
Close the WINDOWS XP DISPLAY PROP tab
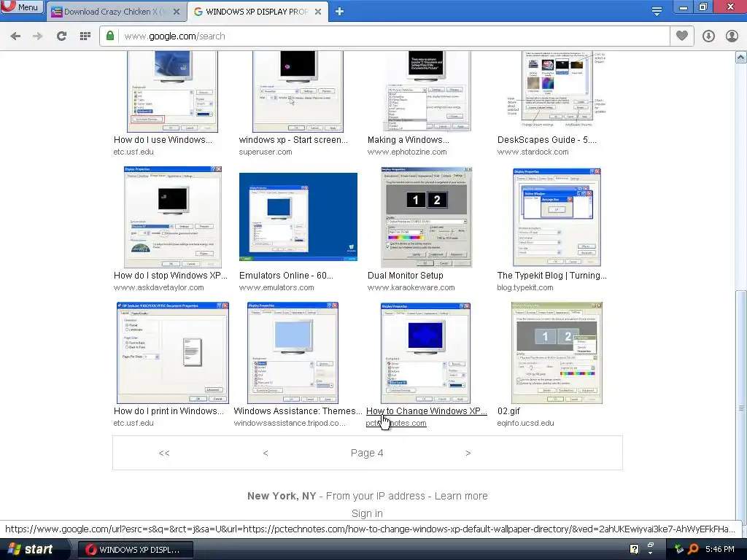[x=318, y=12]
